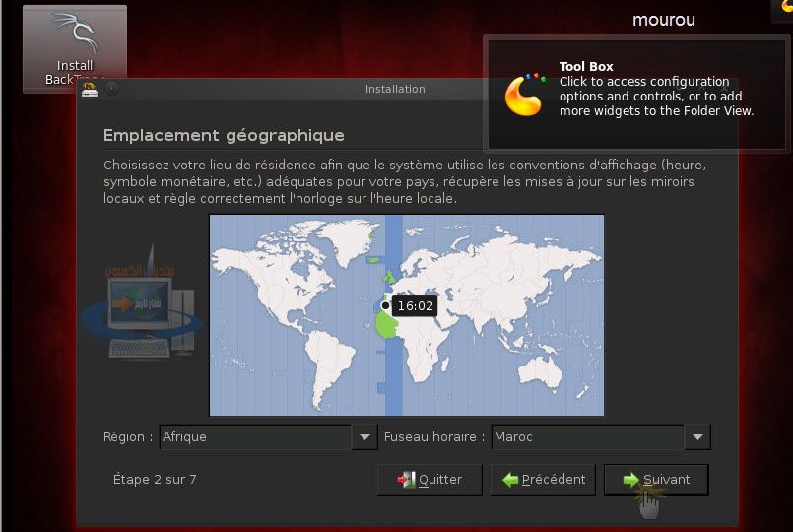This screenshot has width=793, height=532.
Task: Expand the Fuseau horaire dropdown arrow
Action: tap(697, 437)
